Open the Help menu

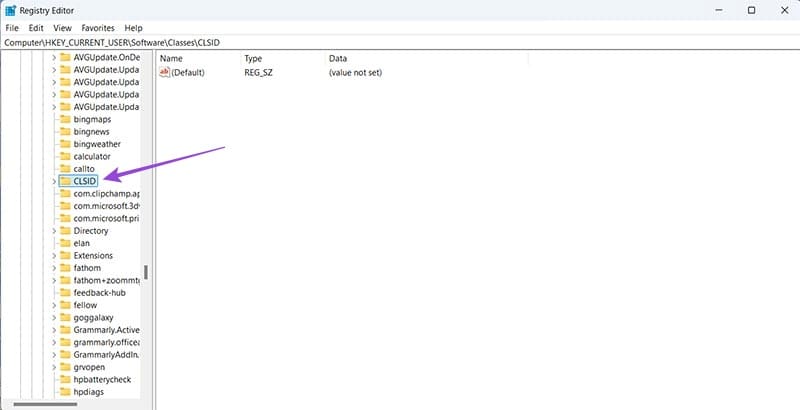pyautogui.click(x=134, y=28)
